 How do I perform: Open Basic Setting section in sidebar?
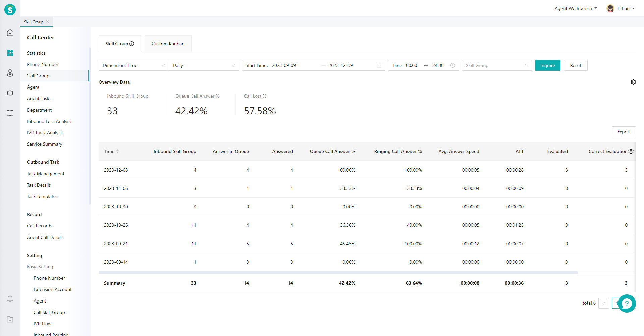pyautogui.click(x=40, y=267)
